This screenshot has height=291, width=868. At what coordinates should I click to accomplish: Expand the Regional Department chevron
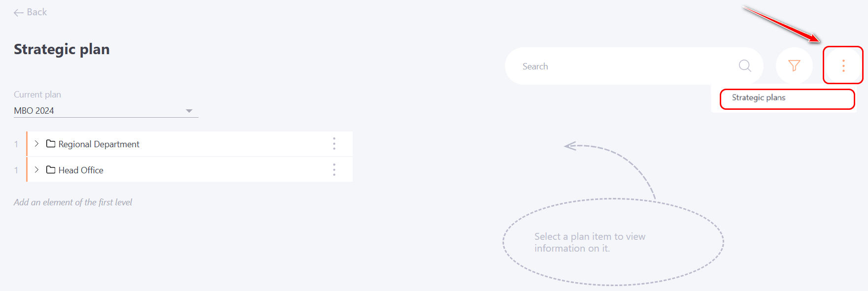pyautogui.click(x=36, y=144)
